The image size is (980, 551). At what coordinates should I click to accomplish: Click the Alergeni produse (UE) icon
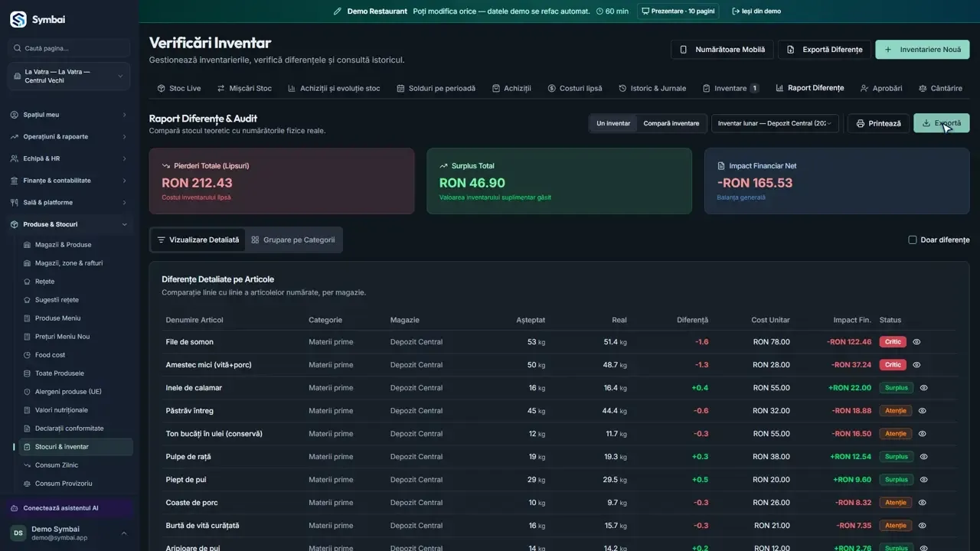point(28,392)
